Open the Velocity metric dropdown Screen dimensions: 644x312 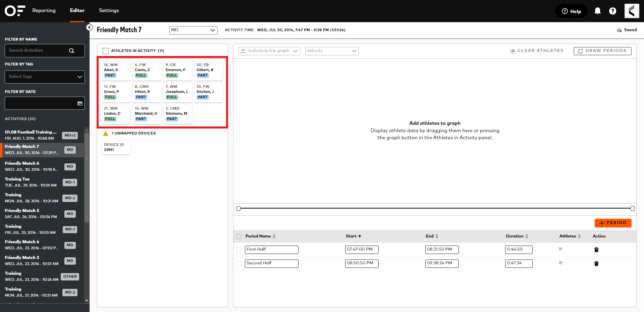[x=331, y=51]
